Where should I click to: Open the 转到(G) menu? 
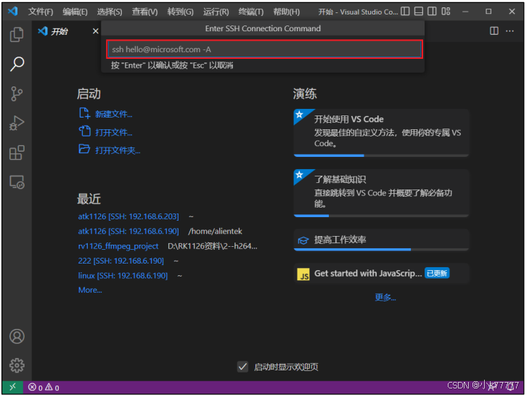(181, 12)
